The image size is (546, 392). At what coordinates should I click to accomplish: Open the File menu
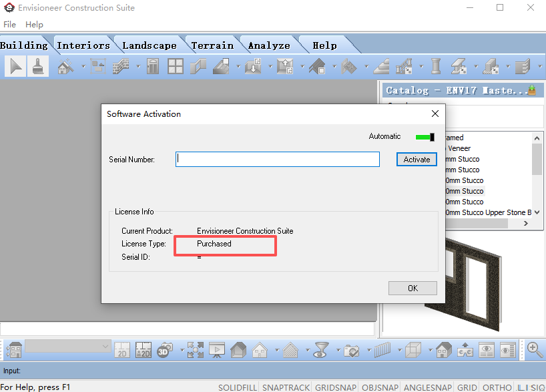coord(9,25)
